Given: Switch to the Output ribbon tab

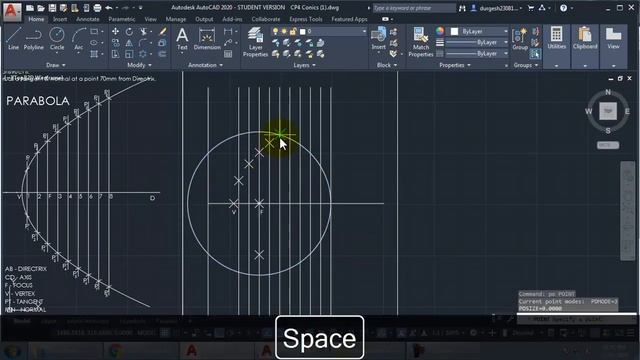Looking at the screenshot, I should (x=204, y=19).
